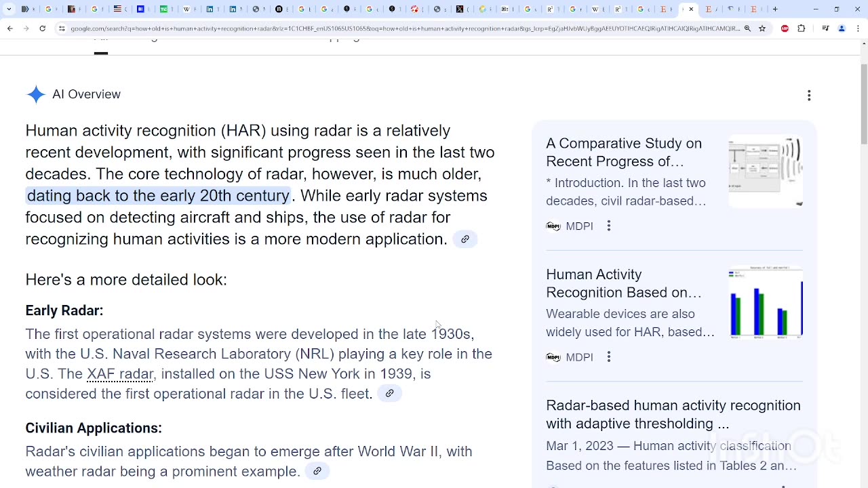Switch to the X (Twitter) tab
This screenshot has height=488, width=868.
460,9
